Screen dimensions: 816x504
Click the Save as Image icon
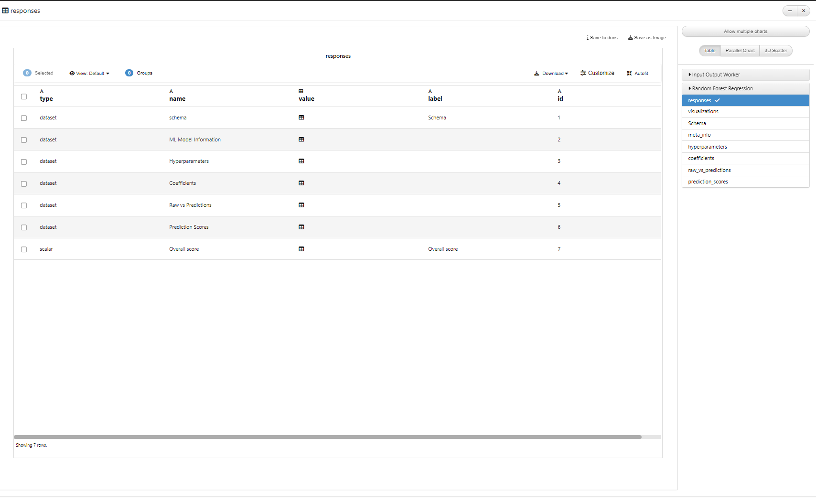pos(631,38)
